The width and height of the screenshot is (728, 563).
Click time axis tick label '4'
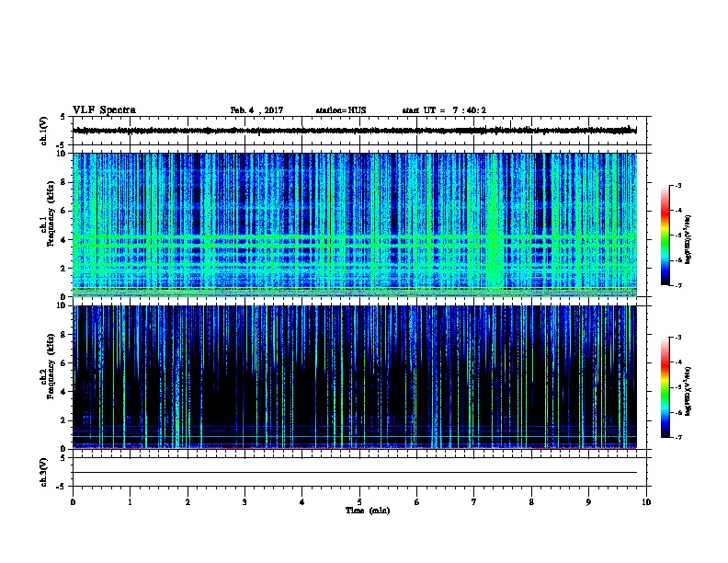(x=302, y=502)
